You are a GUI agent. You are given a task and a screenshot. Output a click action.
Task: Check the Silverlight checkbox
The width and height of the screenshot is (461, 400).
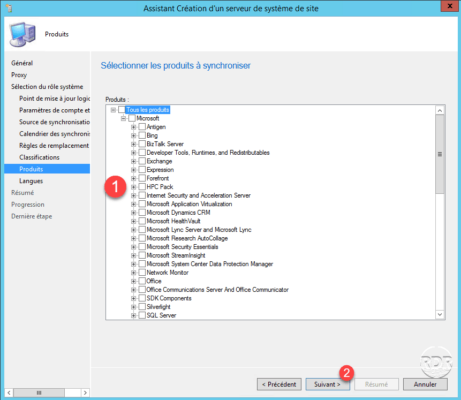142,307
